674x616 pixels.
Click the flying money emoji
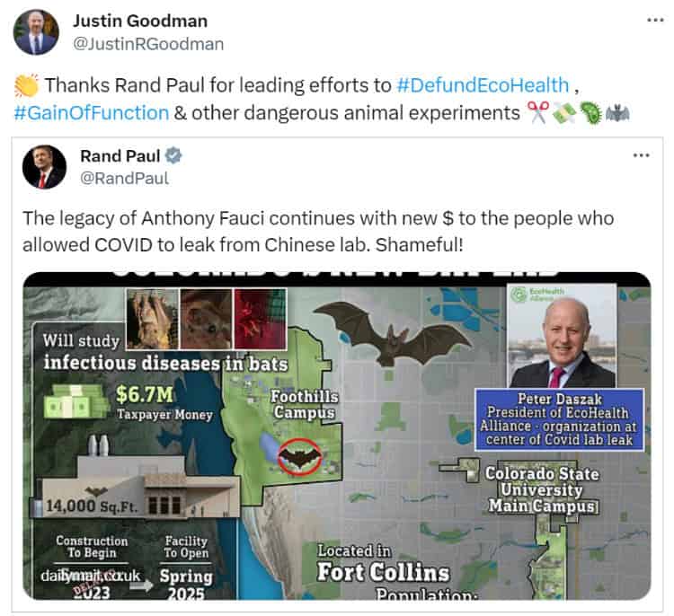(x=564, y=113)
